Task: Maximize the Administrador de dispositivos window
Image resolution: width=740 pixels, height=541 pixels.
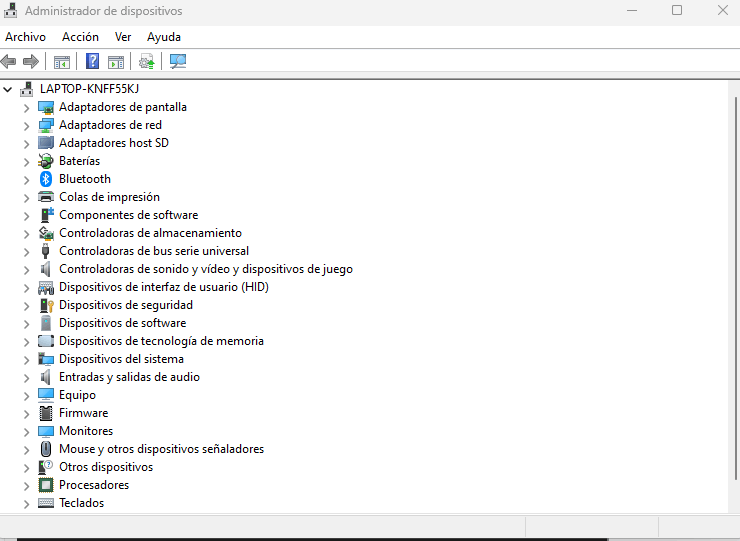Action: [677, 10]
